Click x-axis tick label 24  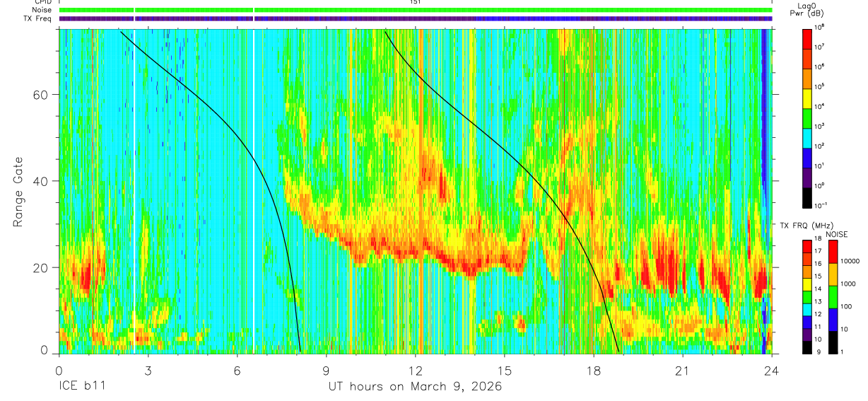pos(772,370)
